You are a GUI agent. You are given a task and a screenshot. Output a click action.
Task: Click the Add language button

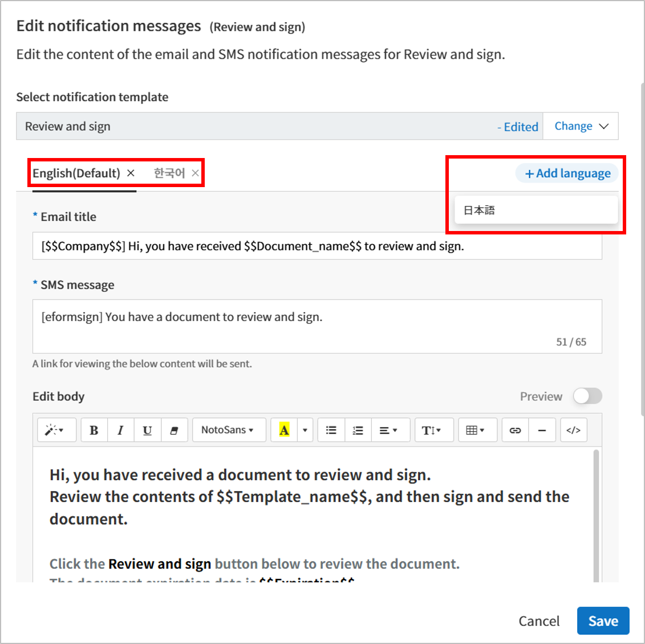pyautogui.click(x=567, y=173)
